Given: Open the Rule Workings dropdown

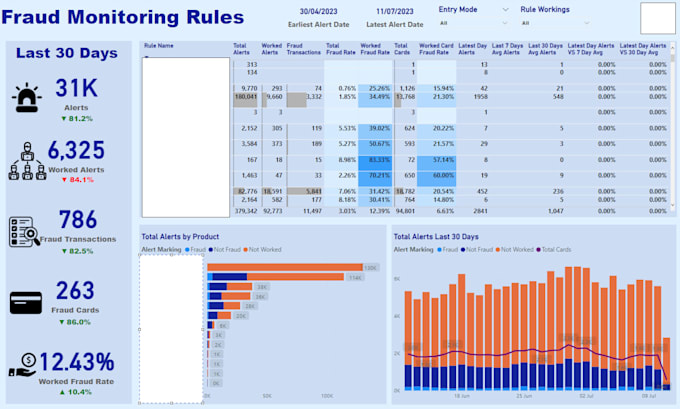Looking at the screenshot, I should (555, 23).
